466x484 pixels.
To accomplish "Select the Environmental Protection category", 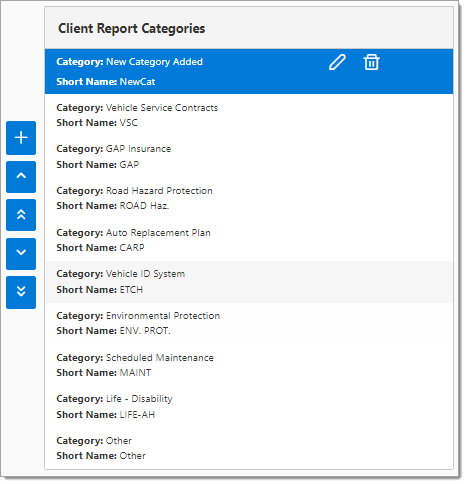I will point(249,323).
